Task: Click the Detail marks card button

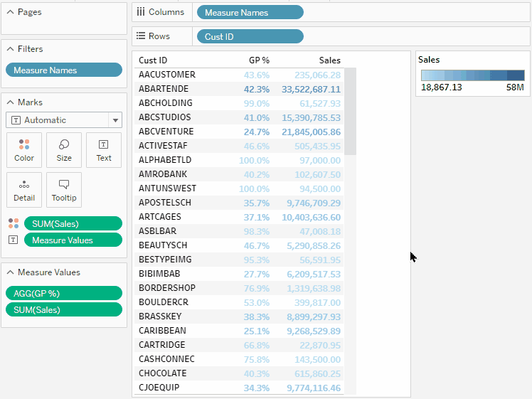Action: (x=24, y=190)
